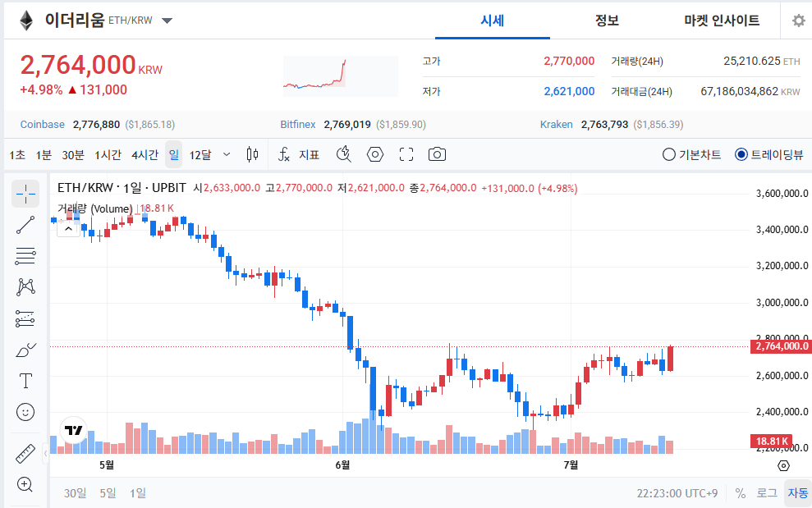
Task: Toggle 자동 auto scale
Action: (798, 493)
